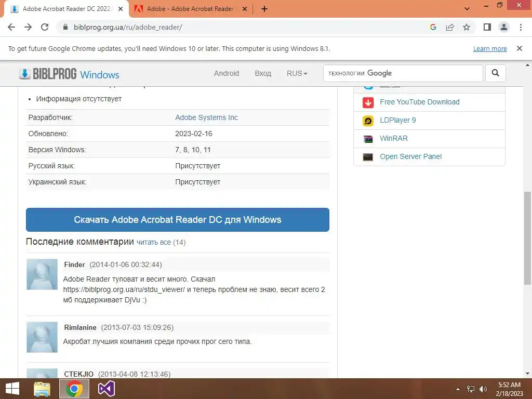Image resolution: width=532 pixels, height=399 pixels.
Task: Open читать все comments link
Action: tap(154, 242)
